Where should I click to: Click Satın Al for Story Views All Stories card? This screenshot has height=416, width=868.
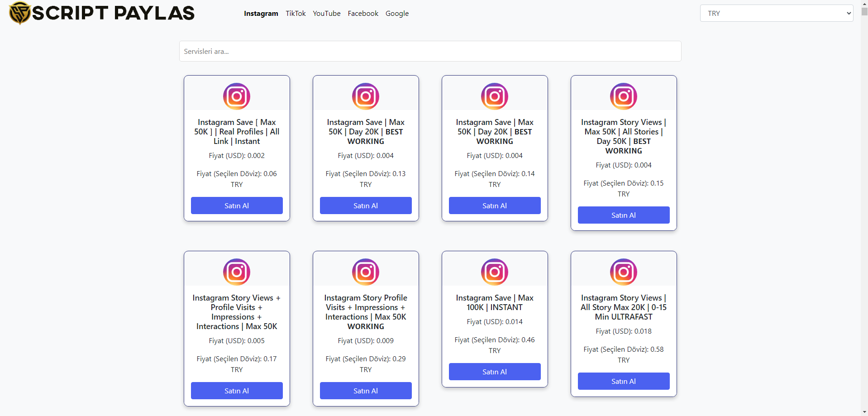(624, 215)
